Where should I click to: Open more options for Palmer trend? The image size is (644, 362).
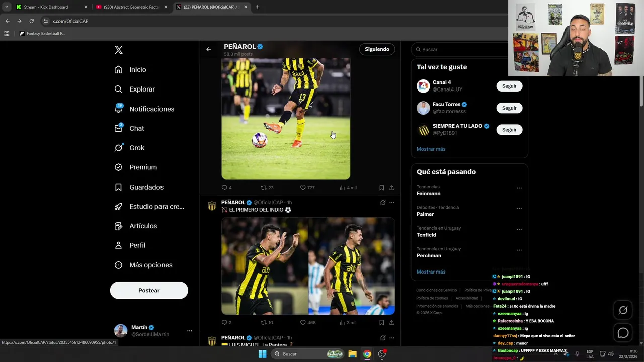point(519,209)
